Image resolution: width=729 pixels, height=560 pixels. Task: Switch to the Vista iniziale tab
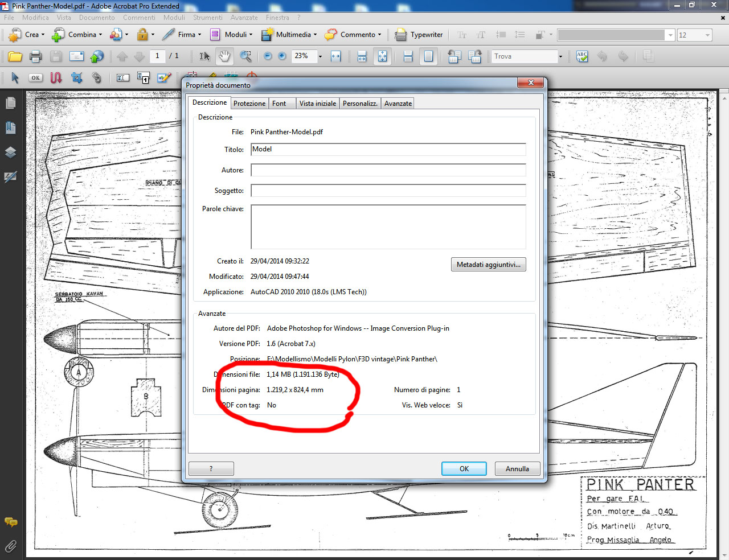pos(318,104)
